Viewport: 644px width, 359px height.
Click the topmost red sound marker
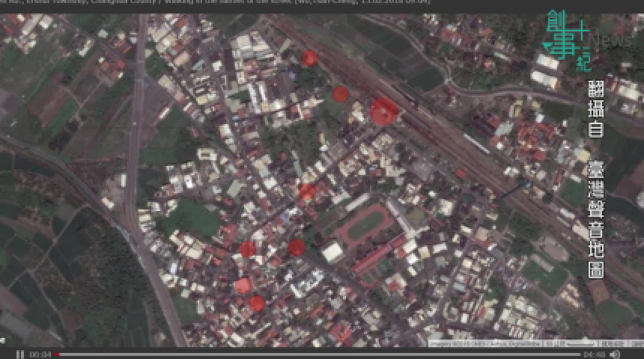(x=309, y=58)
